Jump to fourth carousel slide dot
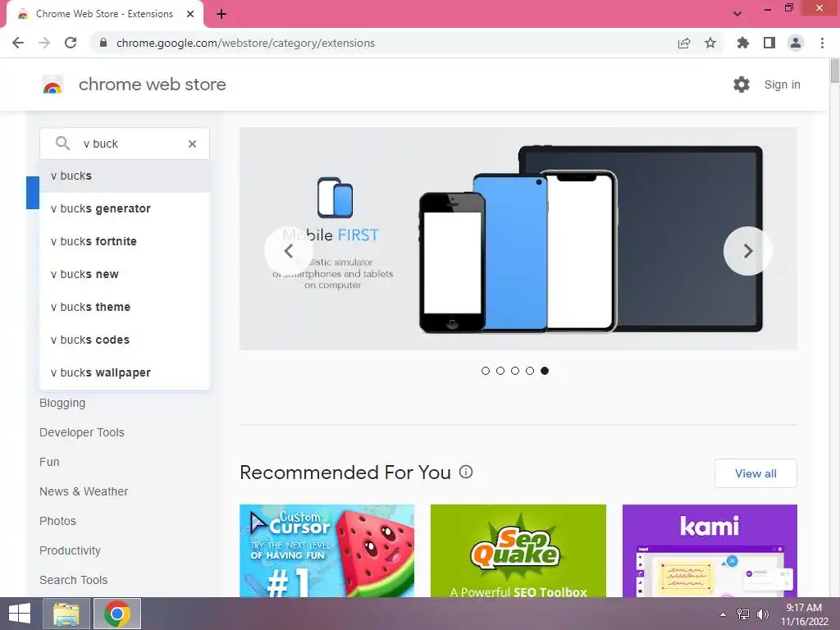Image resolution: width=840 pixels, height=630 pixels. 530,371
